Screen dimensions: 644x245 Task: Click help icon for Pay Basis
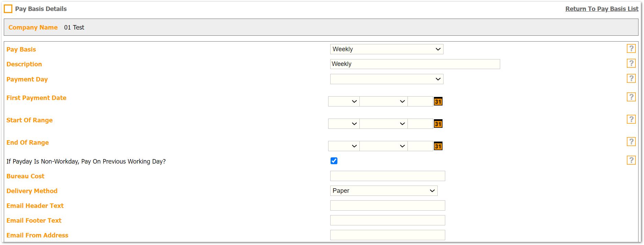coord(631,48)
